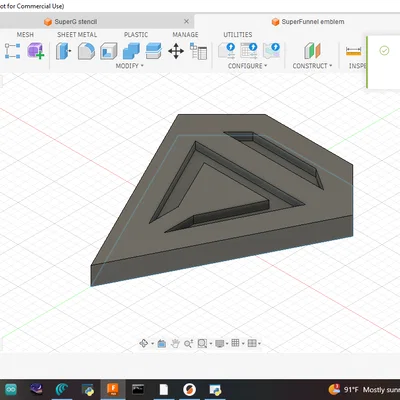Select the Offset Face tool icon
The image size is (400, 400).
[x=154, y=51]
